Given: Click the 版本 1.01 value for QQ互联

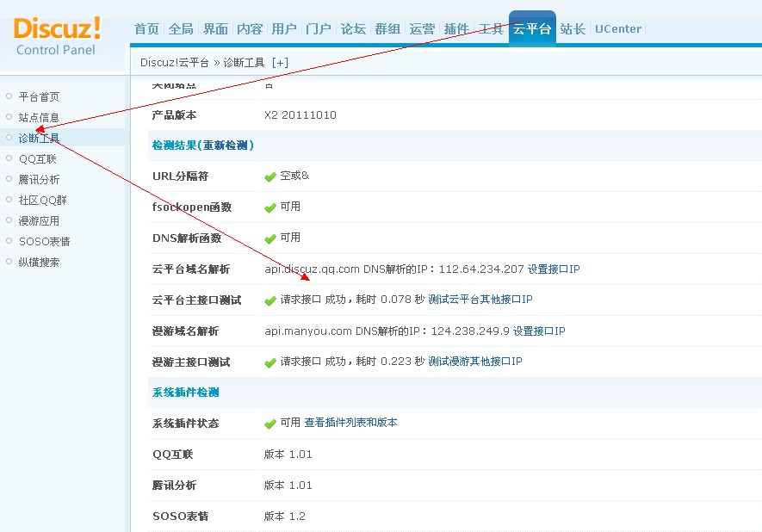Looking at the screenshot, I should coord(288,455).
